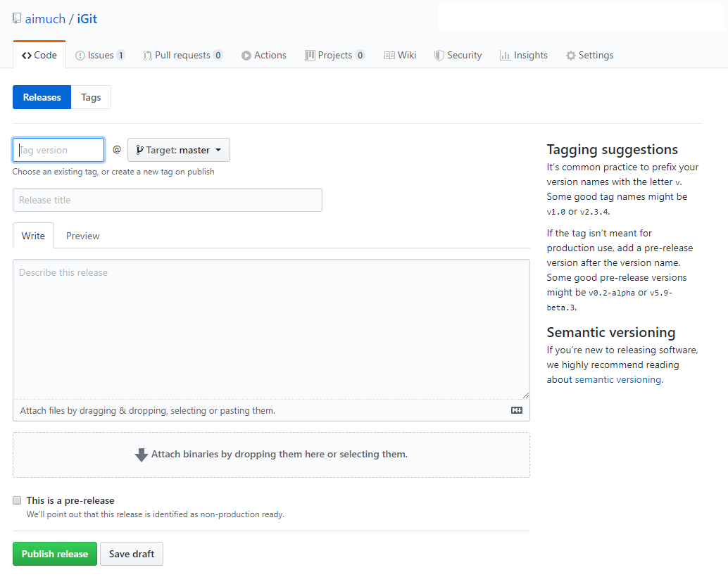Click the Issues count badge showing 1
The image size is (728, 577).
coord(120,56)
